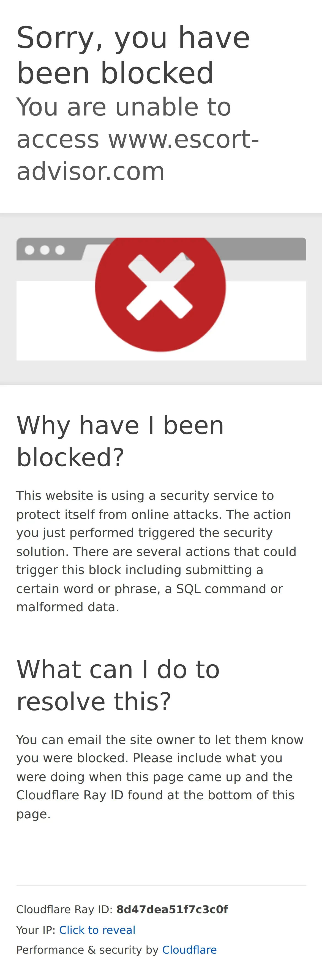The width and height of the screenshot is (322, 980).
Task: Open the Cloudflare link in footer
Action: (x=190, y=950)
